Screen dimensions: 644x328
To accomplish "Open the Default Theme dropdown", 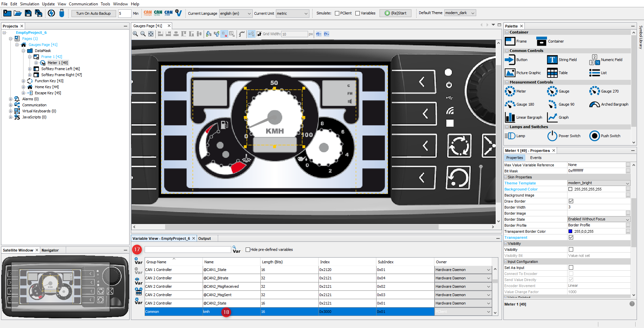I will pyautogui.click(x=460, y=13).
